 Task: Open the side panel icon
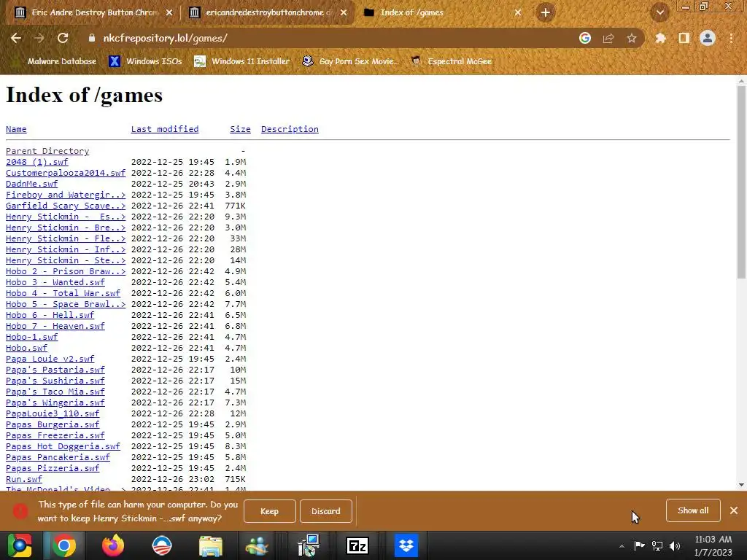click(684, 38)
